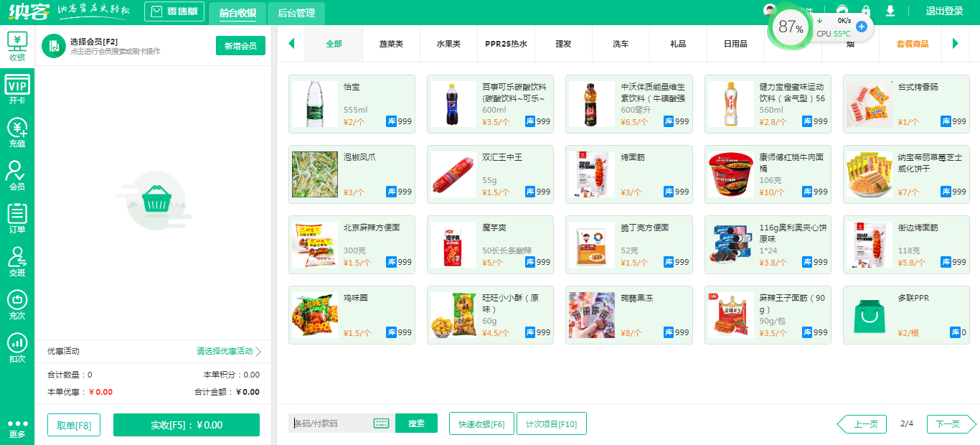Expand the 请选择优惠活动 promotion selector
Image resolution: width=980 pixels, height=445 pixels.
click(228, 352)
